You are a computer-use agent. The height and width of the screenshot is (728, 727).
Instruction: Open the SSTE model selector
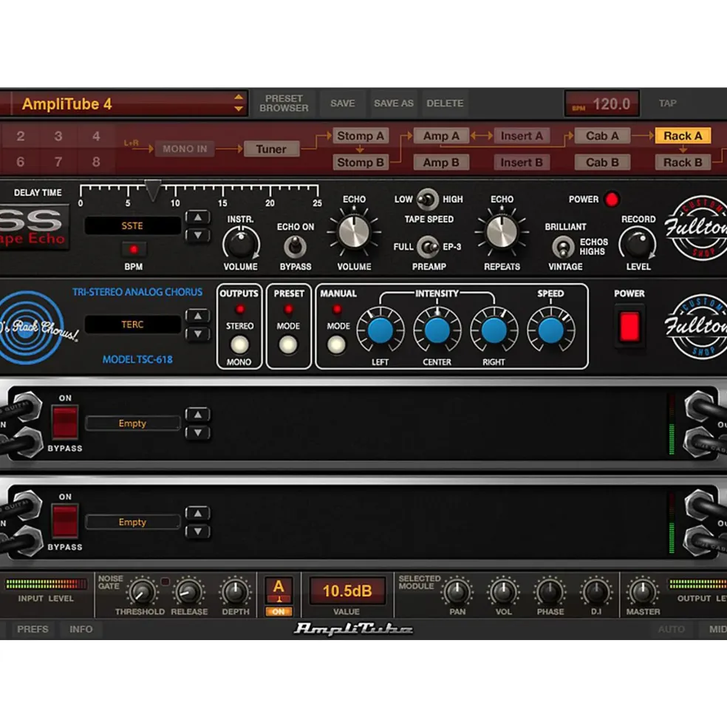(132, 225)
